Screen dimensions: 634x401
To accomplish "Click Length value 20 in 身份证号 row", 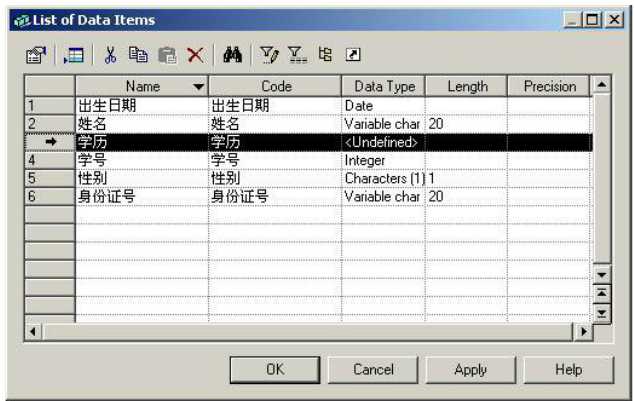I will click(x=466, y=196).
